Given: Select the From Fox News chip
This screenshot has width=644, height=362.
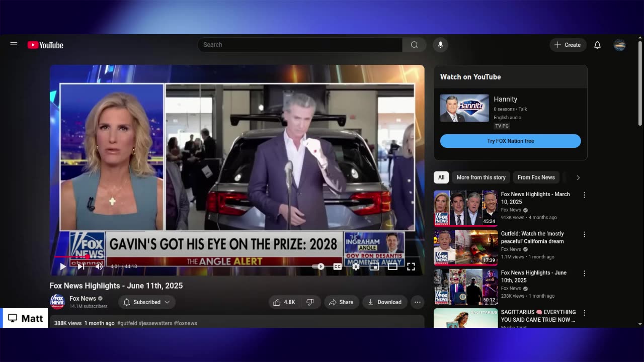Looking at the screenshot, I should pyautogui.click(x=536, y=177).
